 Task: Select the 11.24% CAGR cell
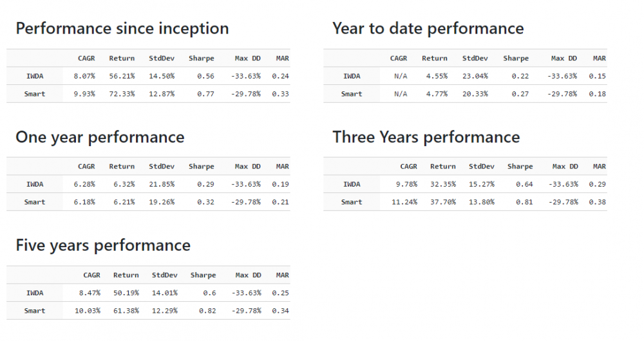[406, 202]
